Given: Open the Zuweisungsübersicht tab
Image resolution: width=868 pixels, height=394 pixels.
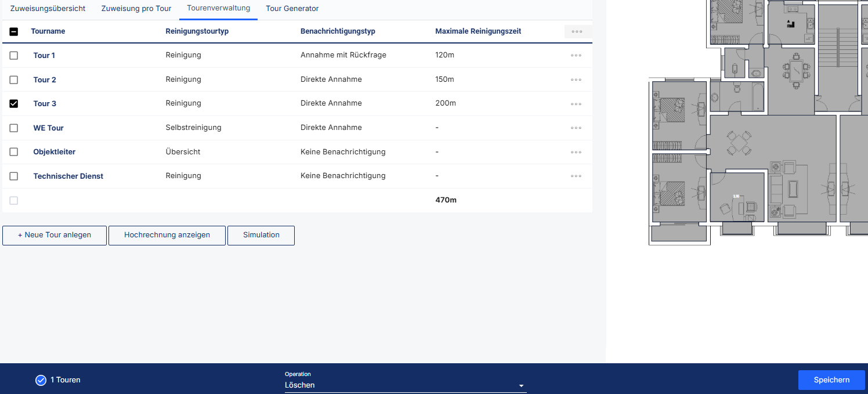Looking at the screenshot, I should [48, 9].
